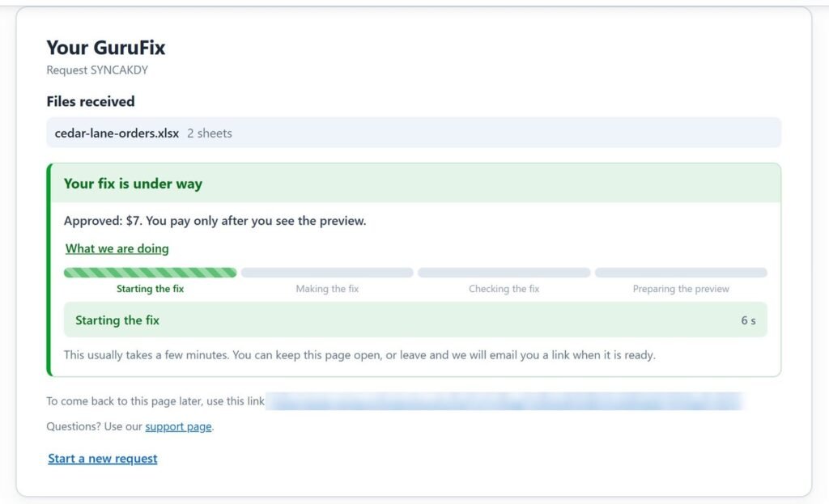Click the 'Checking the fix' step label

504,289
